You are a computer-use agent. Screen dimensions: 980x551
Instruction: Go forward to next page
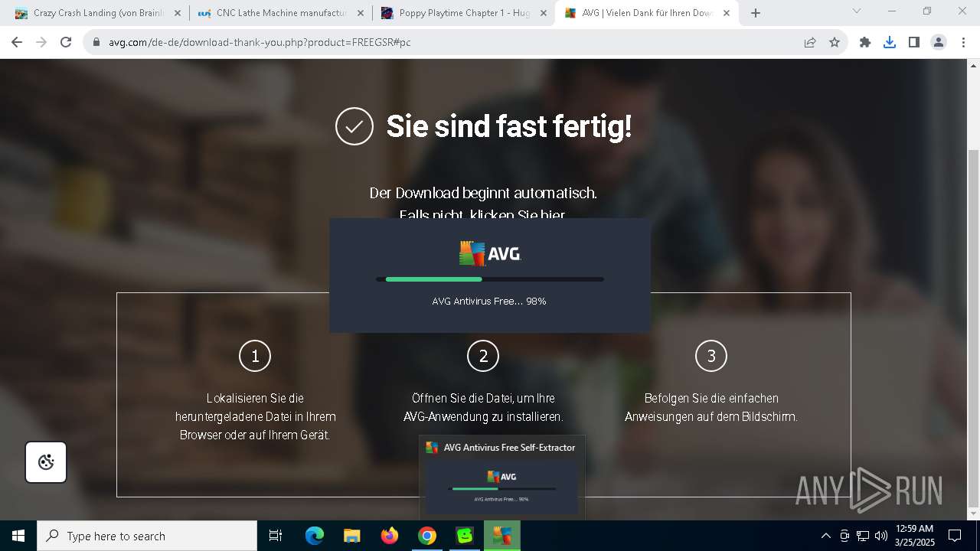(41, 42)
